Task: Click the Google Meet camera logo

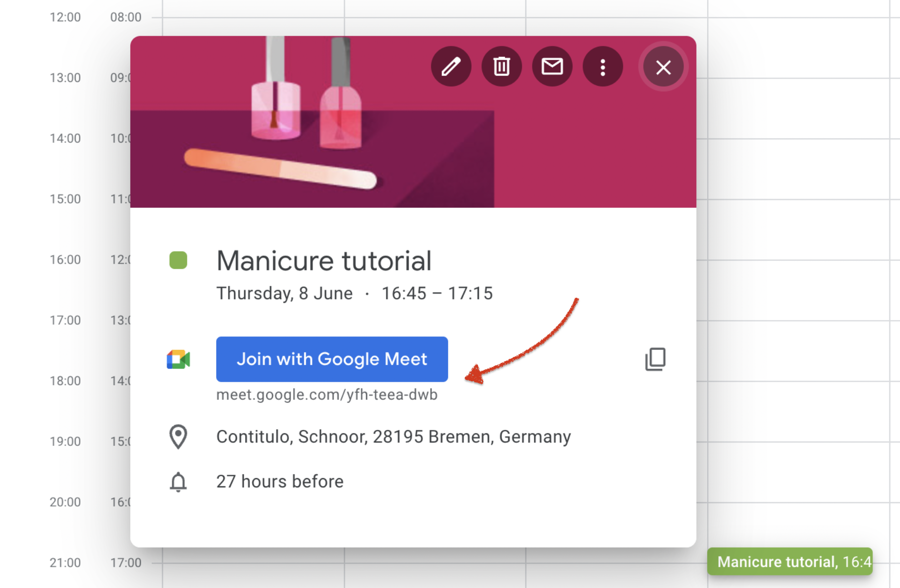Action: pos(178,360)
